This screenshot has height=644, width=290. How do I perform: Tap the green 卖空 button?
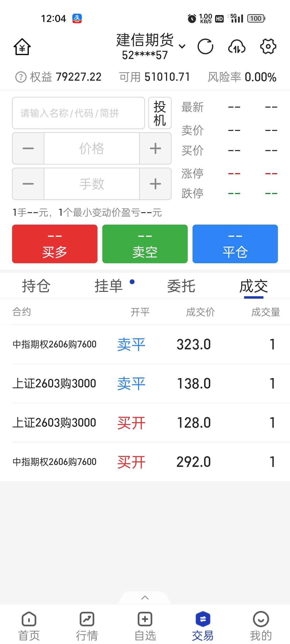click(x=145, y=244)
